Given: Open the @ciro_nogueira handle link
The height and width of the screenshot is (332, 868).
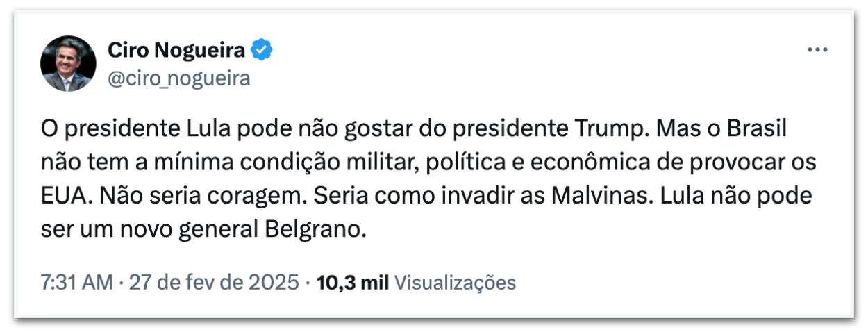Looking at the screenshot, I should point(178,78).
